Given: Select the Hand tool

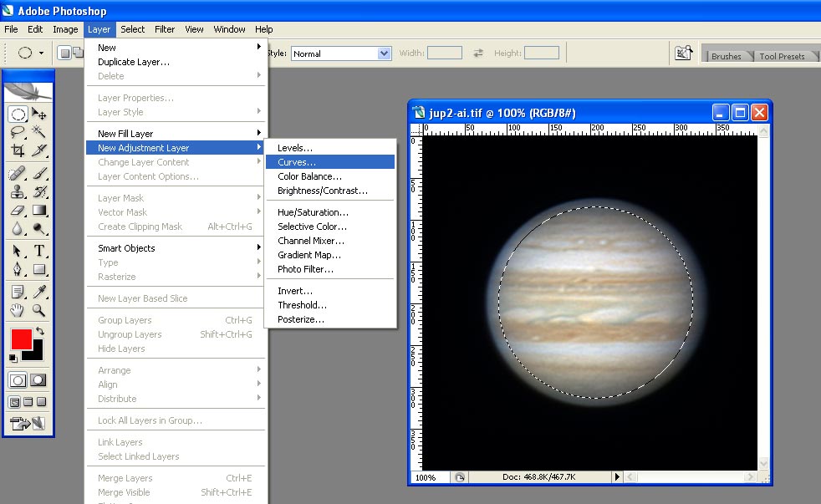Looking at the screenshot, I should pos(18,310).
